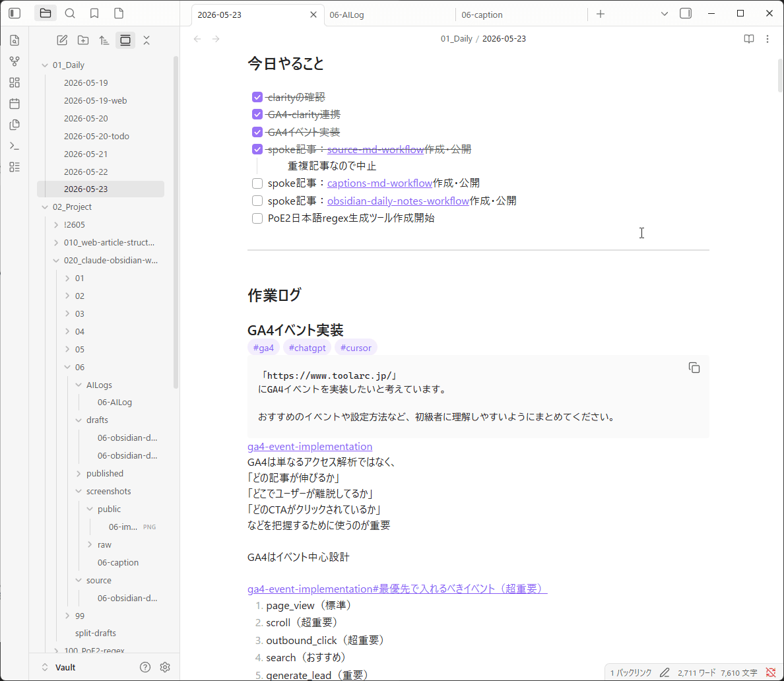Open more options three-dot menu
The image size is (784, 681).
[x=768, y=39]
